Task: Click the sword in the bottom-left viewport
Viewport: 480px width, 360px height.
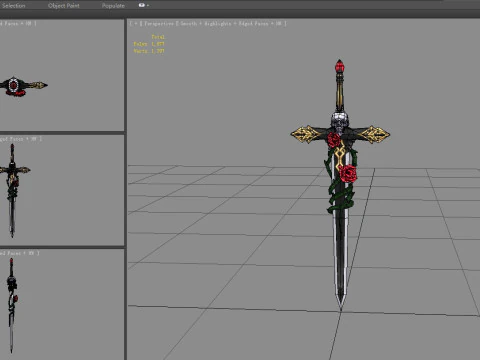Action: tap(12, 305)
